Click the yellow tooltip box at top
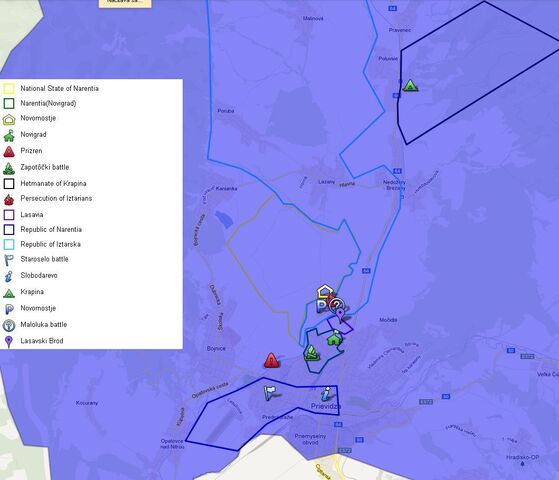The width and height of the screenshot is (559, 480). pos(125,4)
